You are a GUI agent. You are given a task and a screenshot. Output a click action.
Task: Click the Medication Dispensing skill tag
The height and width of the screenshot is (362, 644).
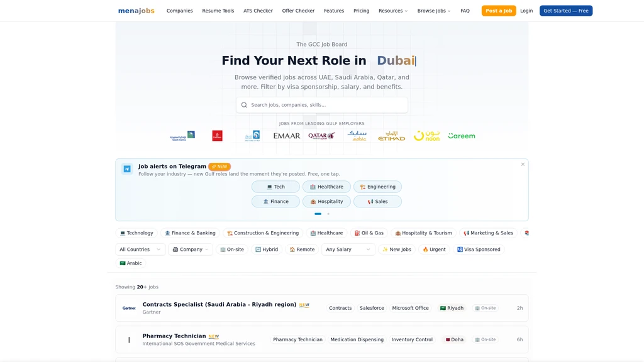357,339
